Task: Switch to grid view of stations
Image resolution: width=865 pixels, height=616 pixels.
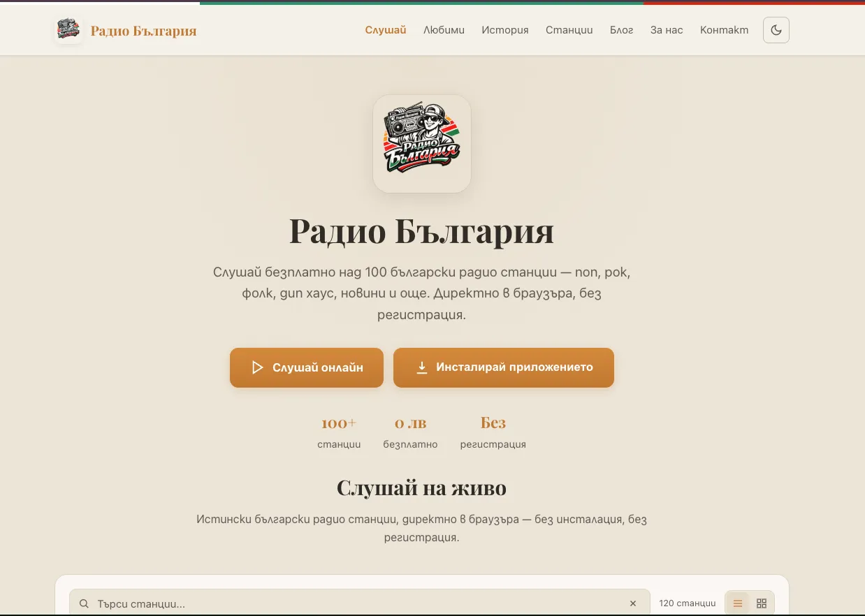Action: [762, 603]
